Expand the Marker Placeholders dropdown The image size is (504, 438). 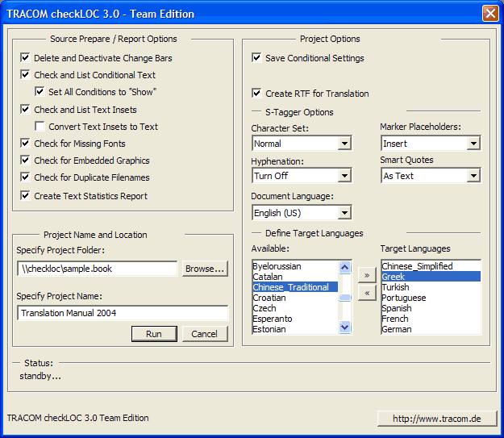pos(473,144)
